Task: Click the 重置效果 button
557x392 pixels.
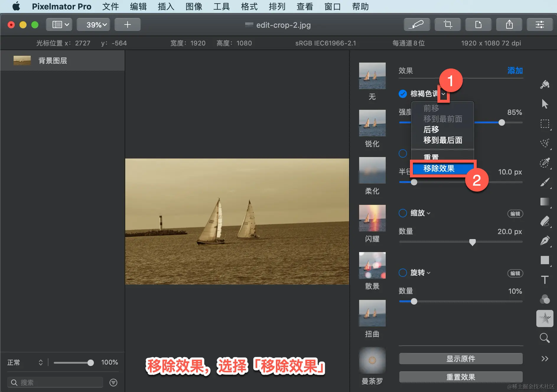Action: (461, 377)
